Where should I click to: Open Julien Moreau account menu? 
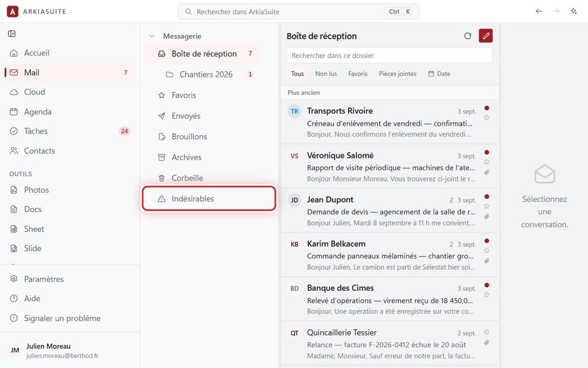[x=70, y=350]
